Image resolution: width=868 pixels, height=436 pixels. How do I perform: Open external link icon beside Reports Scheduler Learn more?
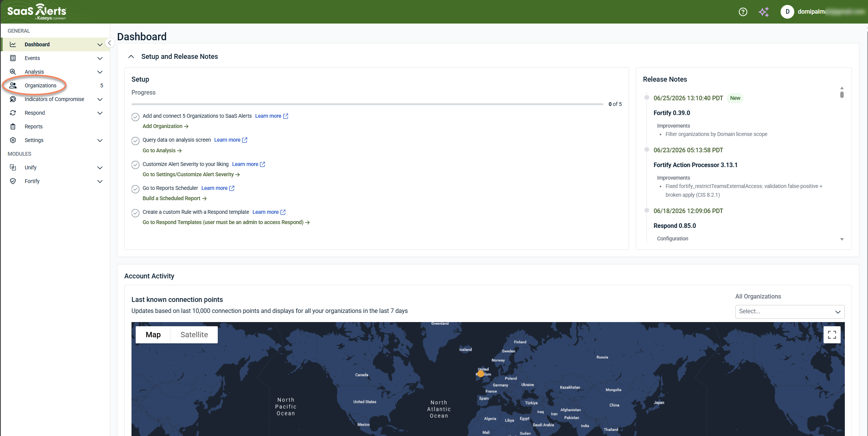[232, 188]
